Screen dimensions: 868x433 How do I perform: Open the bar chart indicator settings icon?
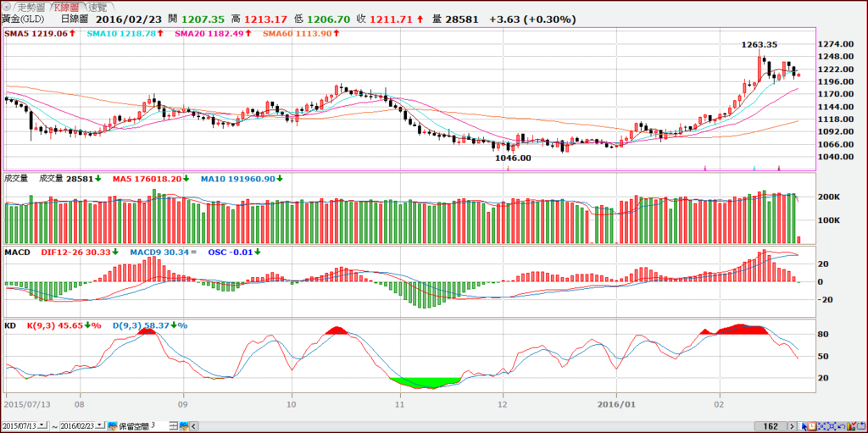(x=851, y=426)
